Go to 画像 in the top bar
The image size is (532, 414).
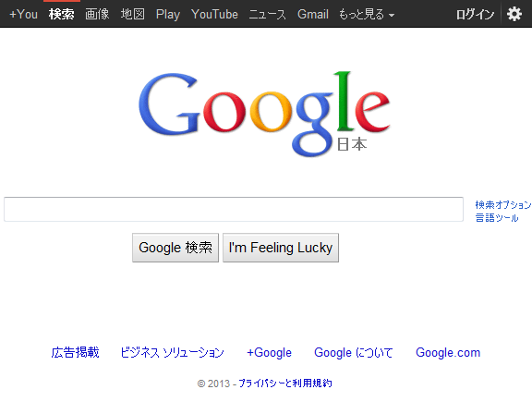[x=97, y=14]
